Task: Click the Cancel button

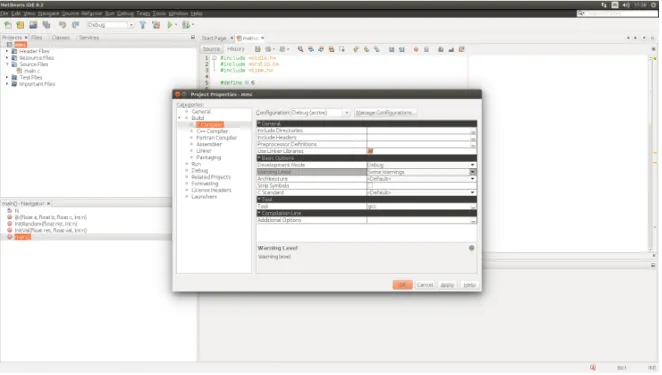Action: 425,285
